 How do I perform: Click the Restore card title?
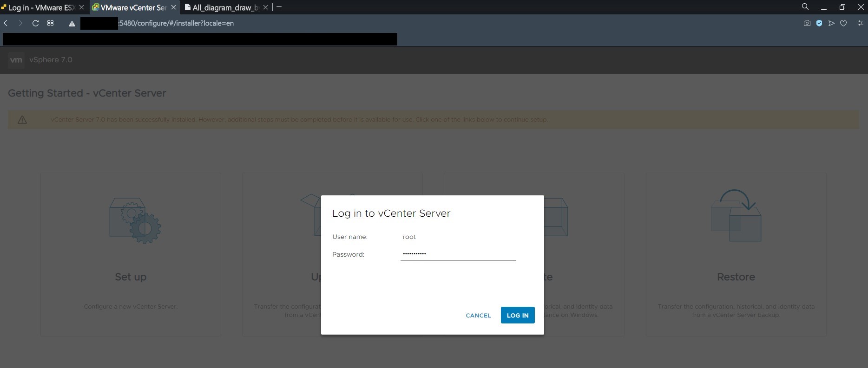coord(736,277)
